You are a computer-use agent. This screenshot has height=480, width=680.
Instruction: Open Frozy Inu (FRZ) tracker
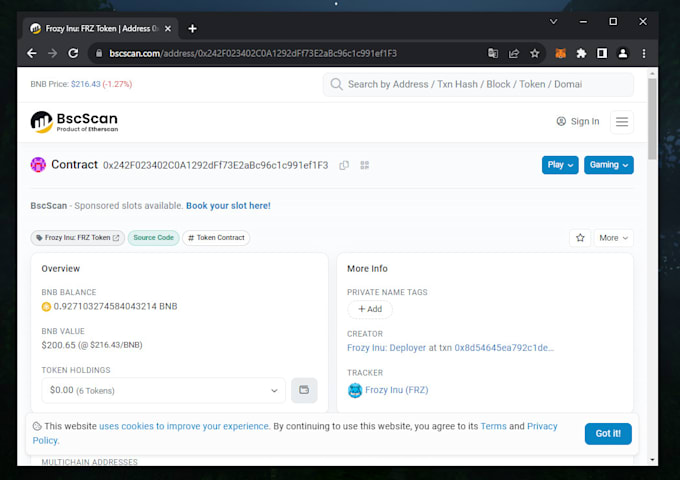tap(396, 390)
